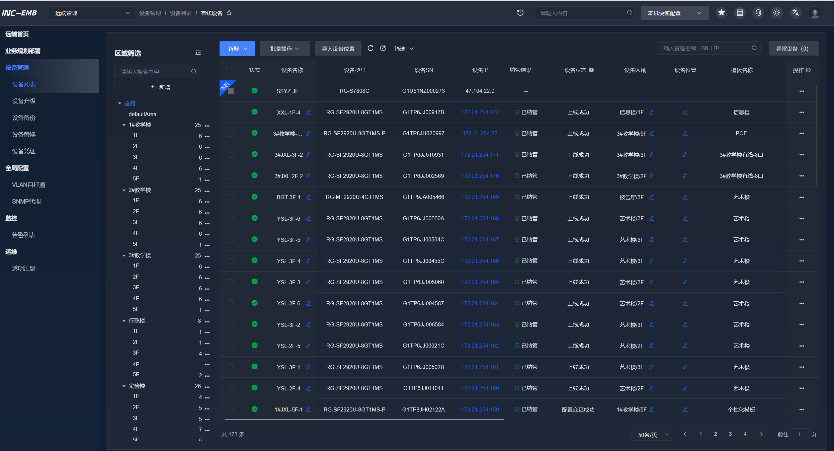This screenshot has width=834, height=451.
Task: Select the checkbox for row 172.21.254.160
Action: pyautogui.click(x=231, y=388)
